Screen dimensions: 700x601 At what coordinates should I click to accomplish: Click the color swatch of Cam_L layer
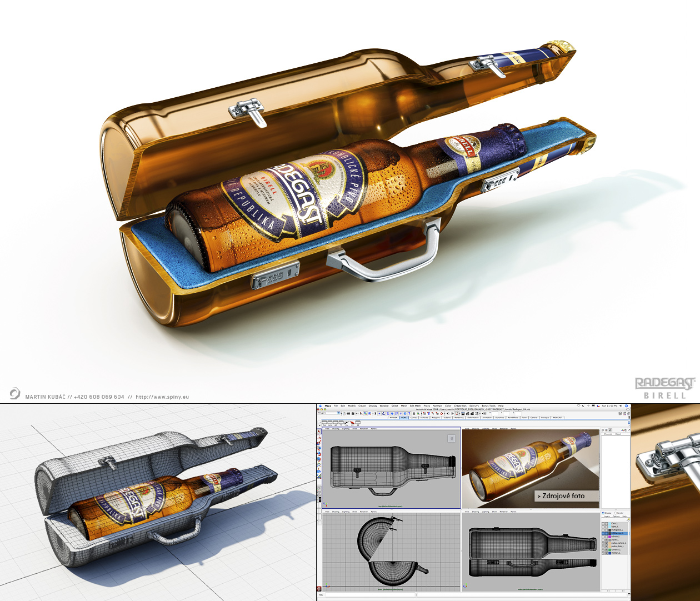[x=610, y=523]
